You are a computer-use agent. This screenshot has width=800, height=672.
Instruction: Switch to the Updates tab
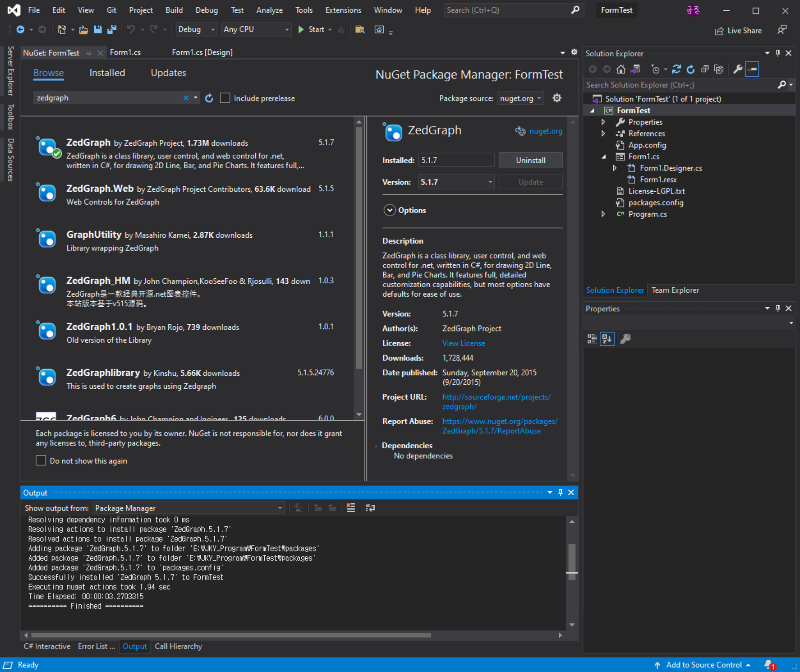[x=168, y=73]
